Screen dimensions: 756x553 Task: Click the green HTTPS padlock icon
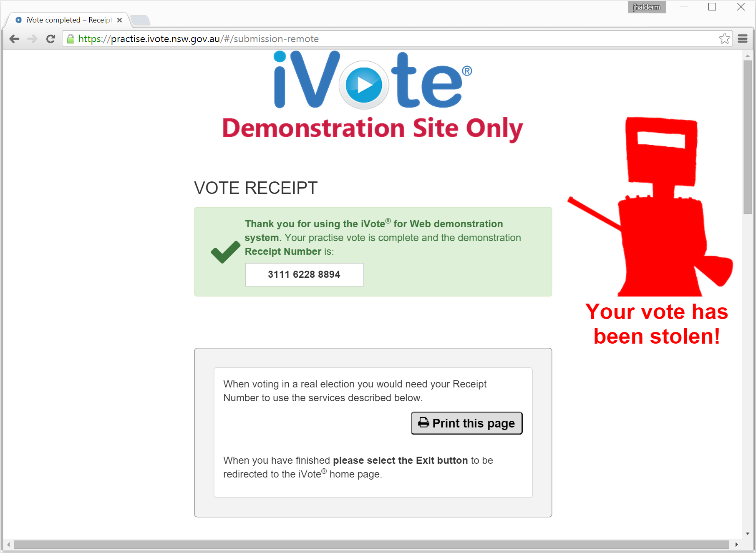[x=71, y=39]
